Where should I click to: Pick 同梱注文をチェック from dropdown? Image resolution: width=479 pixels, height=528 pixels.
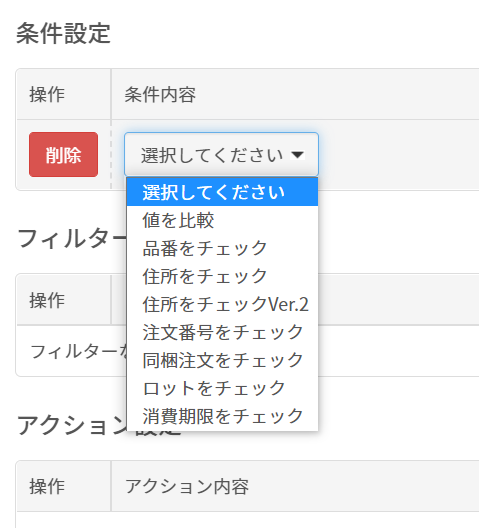222,360
